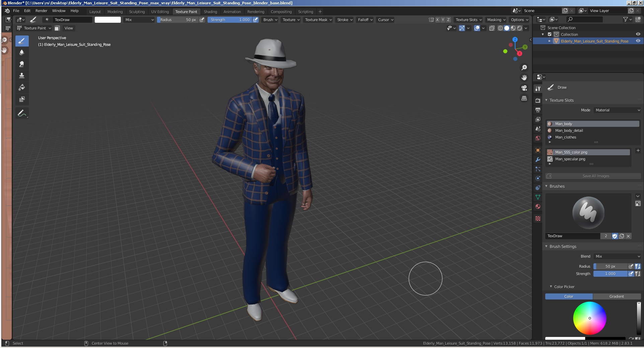
Task: Open the Render menu
Action: coord(41,11)
